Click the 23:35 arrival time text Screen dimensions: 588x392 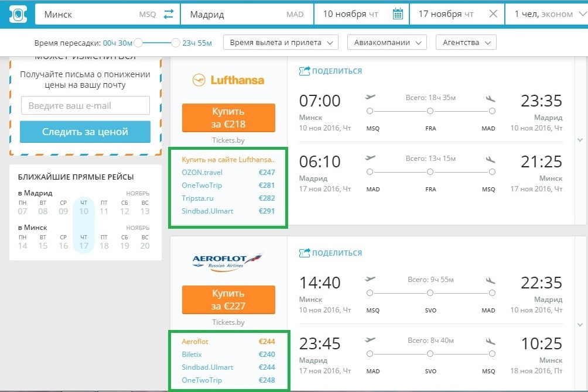542,101
